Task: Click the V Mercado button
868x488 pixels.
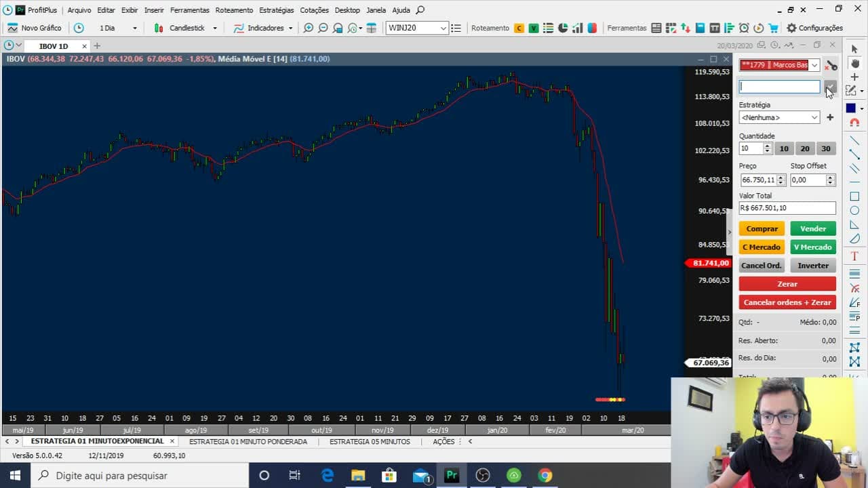Action: click(x=813, y=247)
